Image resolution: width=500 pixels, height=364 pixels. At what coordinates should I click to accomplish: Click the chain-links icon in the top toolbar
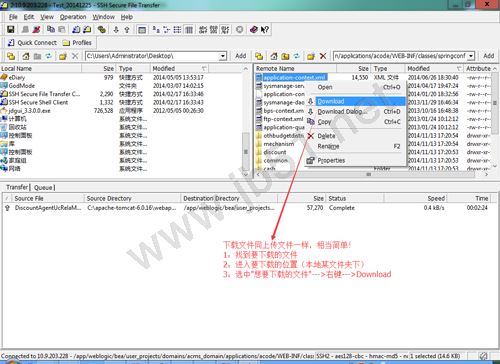pos(102,30)
